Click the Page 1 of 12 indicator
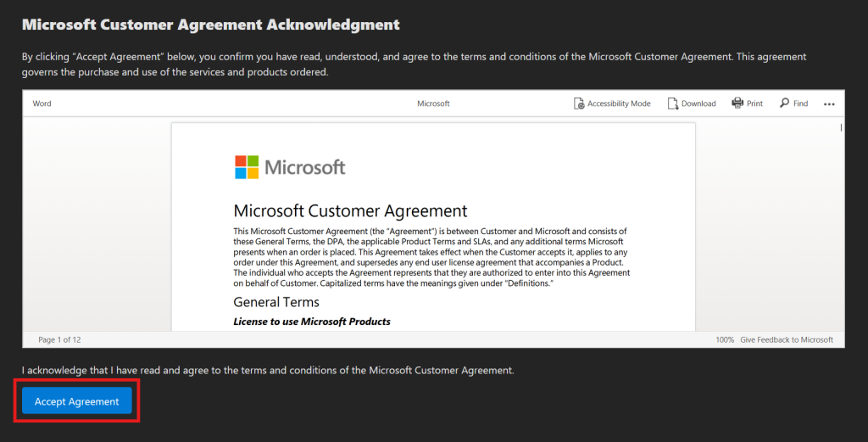 pyautogui.click(x=59, y=339)
